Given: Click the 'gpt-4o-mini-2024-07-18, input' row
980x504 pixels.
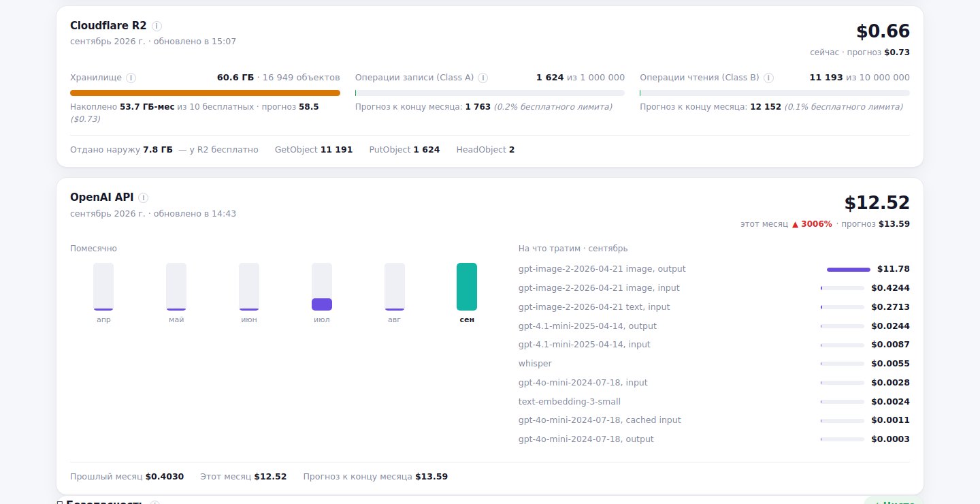Looking at the screenshot, I should coord(714,383).
